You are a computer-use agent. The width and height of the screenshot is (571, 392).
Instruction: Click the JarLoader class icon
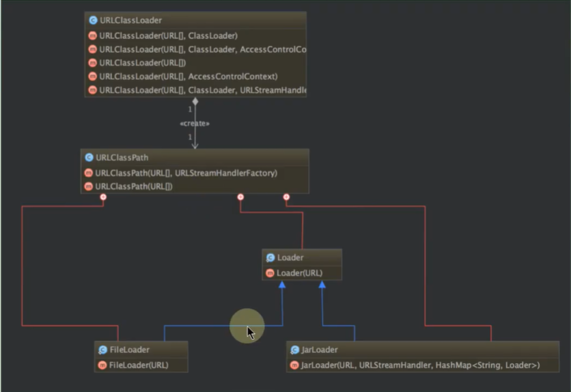point(294,350)
